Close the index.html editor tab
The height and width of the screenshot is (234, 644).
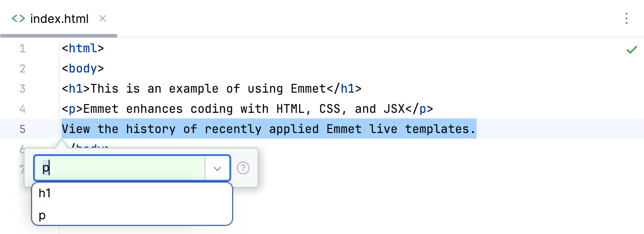[x=103, y=18]
